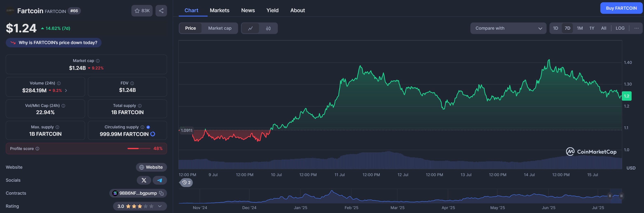This screenshot has height=213, width=644.
Task: Click the 22.94% Vol/Mkt Cap value
Action: click(x=45, y=112)
